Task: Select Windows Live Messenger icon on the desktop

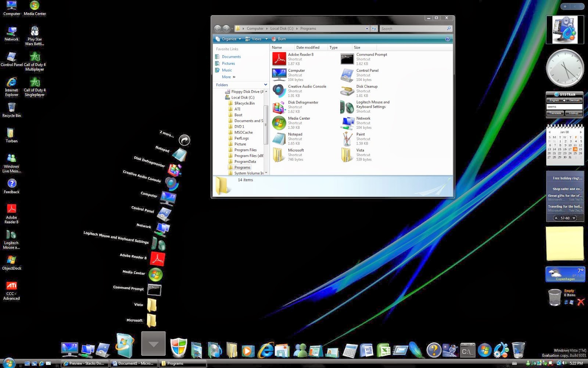Action: [x=11, y=163]
